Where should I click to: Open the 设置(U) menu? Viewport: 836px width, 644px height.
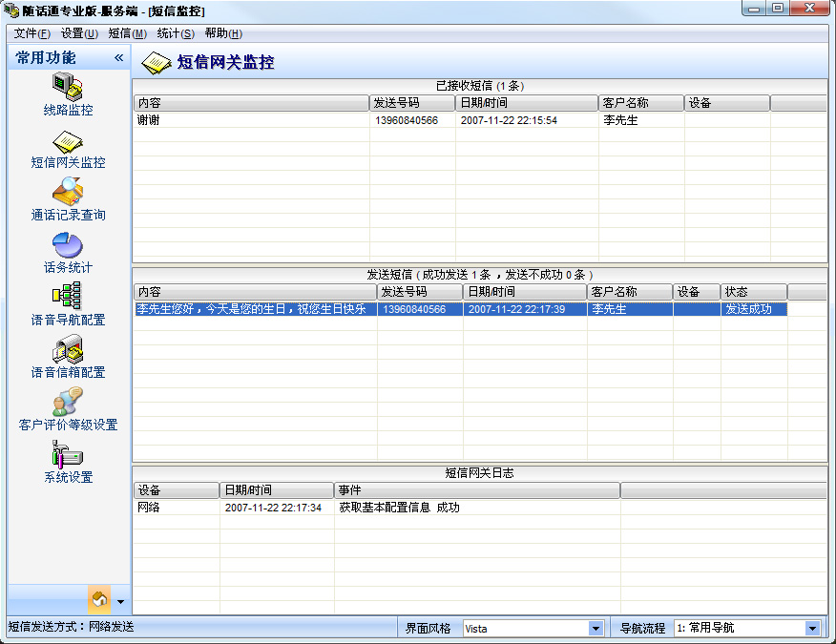pyautogui.click(x=79, y=33)
